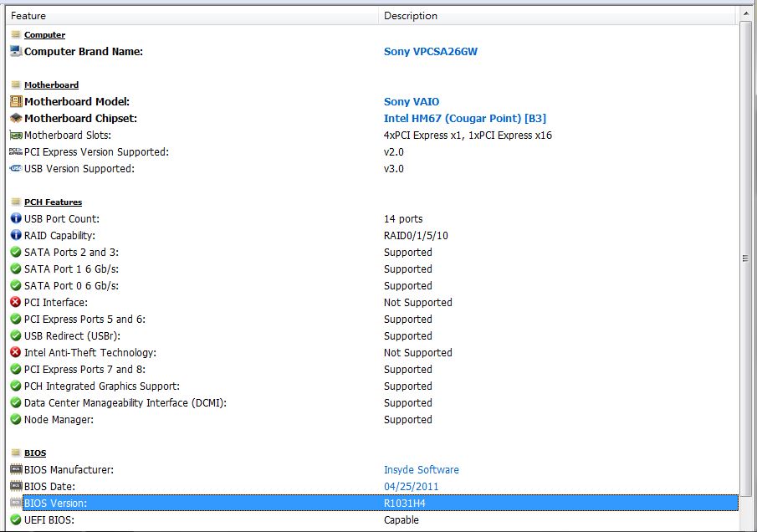Image resolution: width=757 pixels, height=532 pixels.
Task: Click the blue info icon for USB Port Count
Action: pyautogui.click(x=16, y=218)
